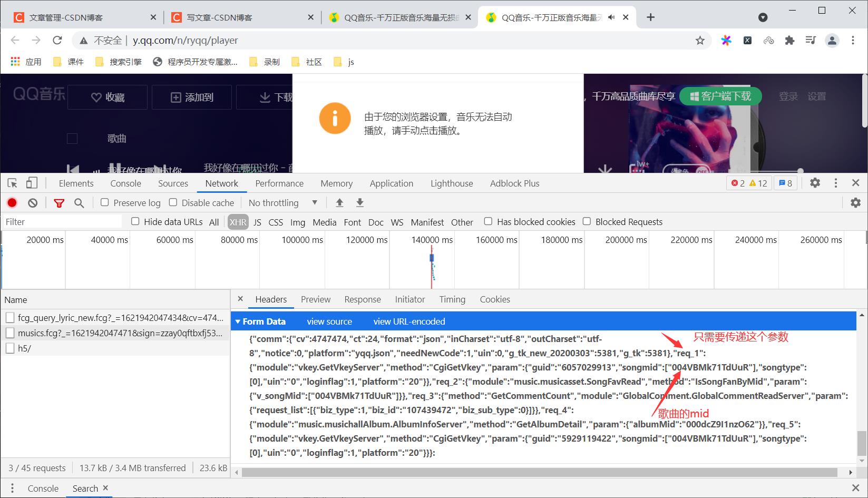Open Network panel settings gear
This screenshot has width=868, height=498.
coord(855,202)
